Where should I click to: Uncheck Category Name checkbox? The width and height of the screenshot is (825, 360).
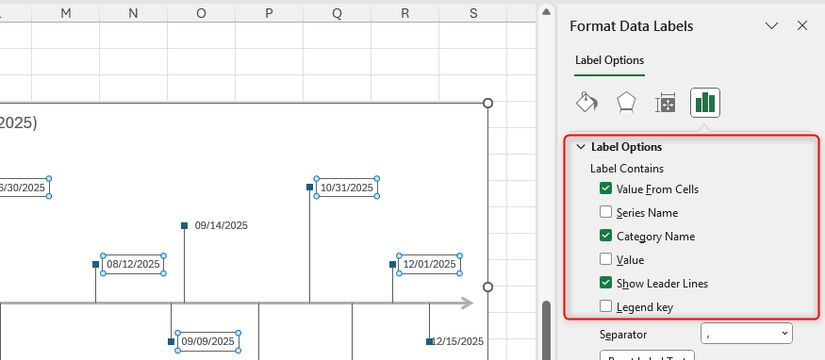(606, 236)
